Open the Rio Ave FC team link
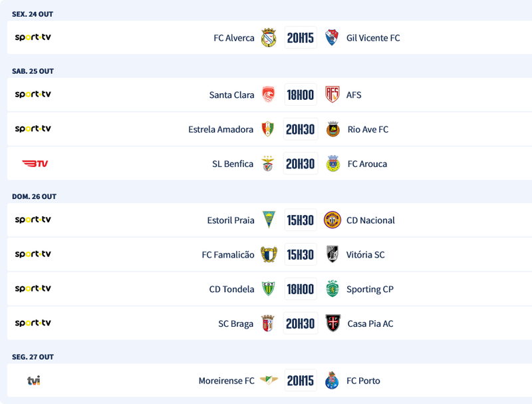532x404 pixels. [x=368, y=129]
